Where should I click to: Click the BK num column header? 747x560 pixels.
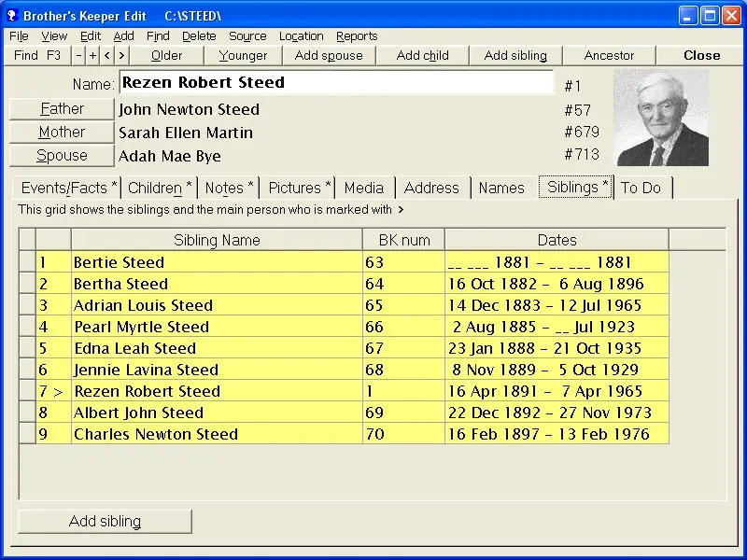[404, 240]
